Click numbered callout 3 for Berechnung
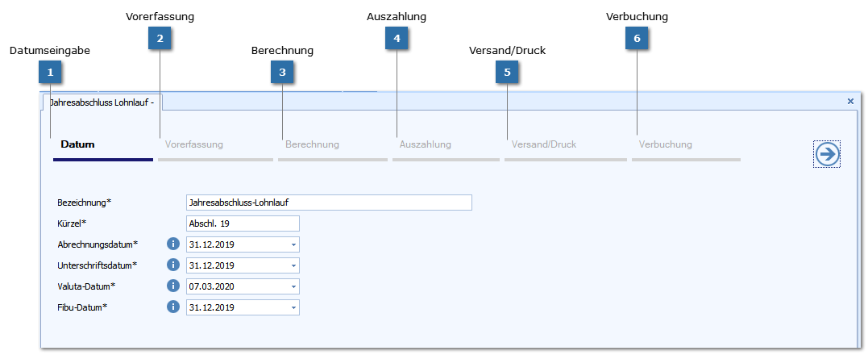Image resolution: width=868 pixels, height=355 pixels. click(x=282, y=73)
